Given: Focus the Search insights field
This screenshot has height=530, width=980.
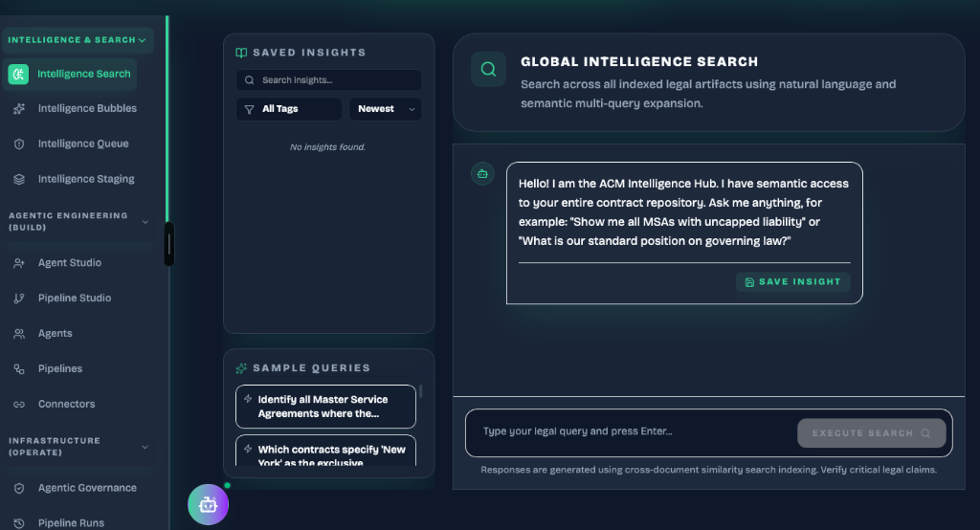Looking at the screenshot, I should pos(329,80).
